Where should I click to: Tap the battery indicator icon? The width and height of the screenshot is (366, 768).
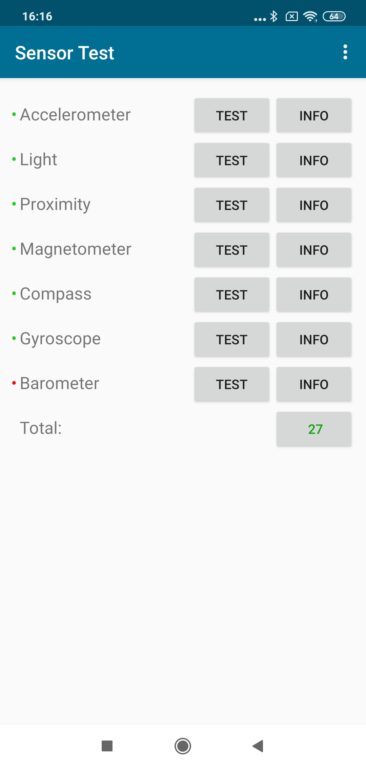click(x=334, y=17)
